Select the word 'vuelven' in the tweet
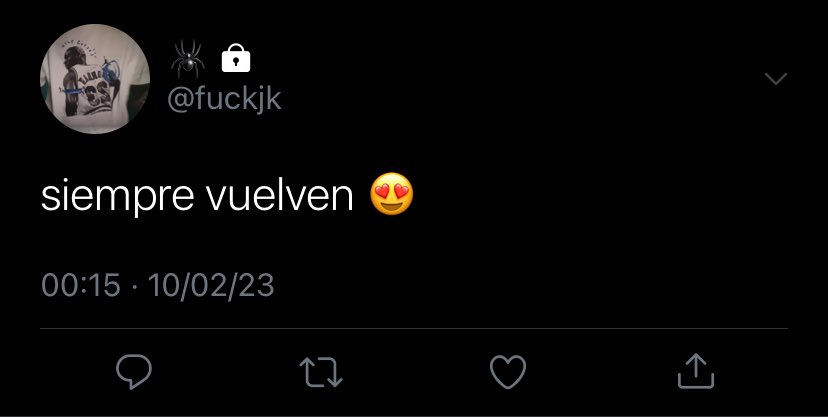The image size is (828, 417). 279,196
